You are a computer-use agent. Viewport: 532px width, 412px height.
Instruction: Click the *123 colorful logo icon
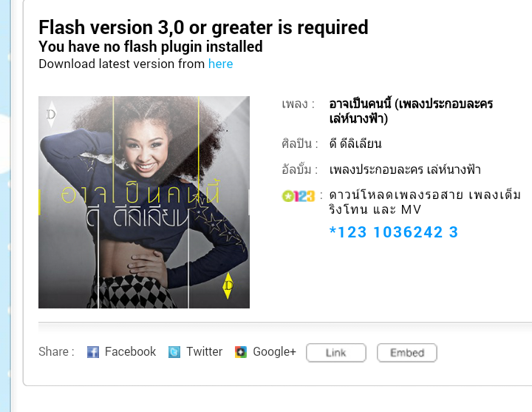click(299, 196)
